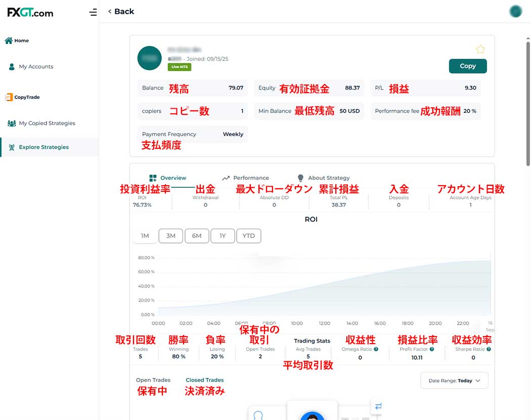Click the favorite star icon
The image size is (531, 420).
point(480,49)
